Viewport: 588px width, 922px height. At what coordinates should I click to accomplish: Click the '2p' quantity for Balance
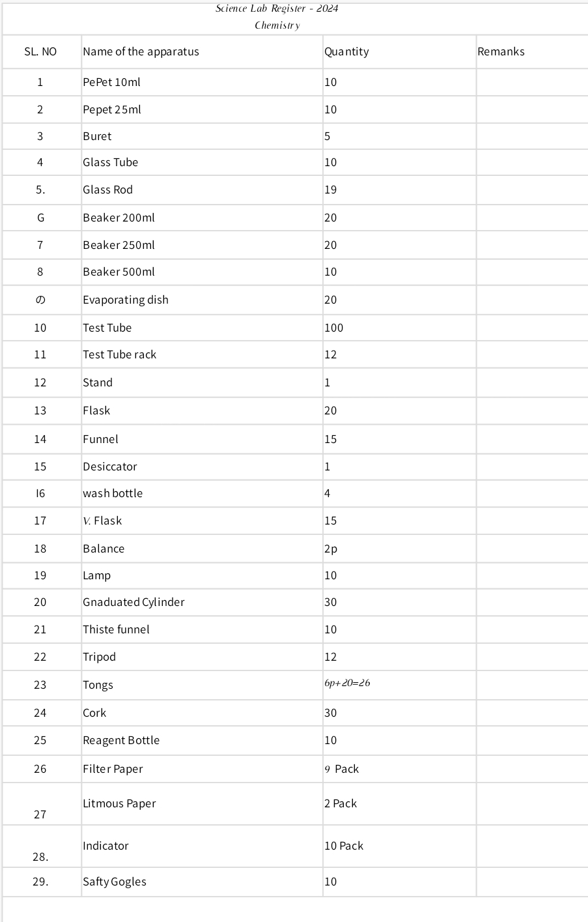(x=331, y=549)
